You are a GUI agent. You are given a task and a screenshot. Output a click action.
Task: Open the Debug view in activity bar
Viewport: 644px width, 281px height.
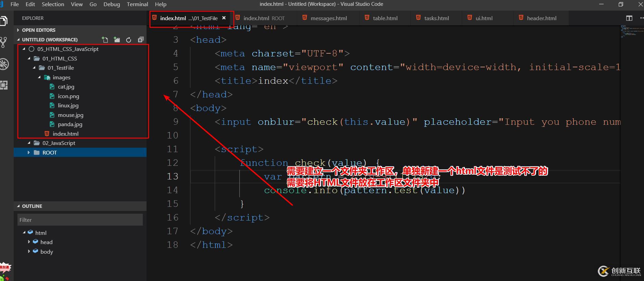point(3,64)
